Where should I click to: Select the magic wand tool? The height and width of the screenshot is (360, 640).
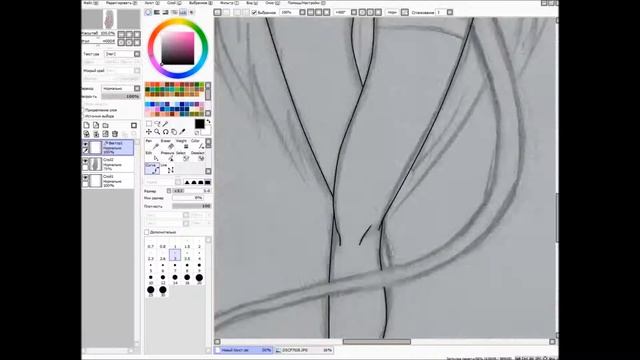click(x=165, y=124)
